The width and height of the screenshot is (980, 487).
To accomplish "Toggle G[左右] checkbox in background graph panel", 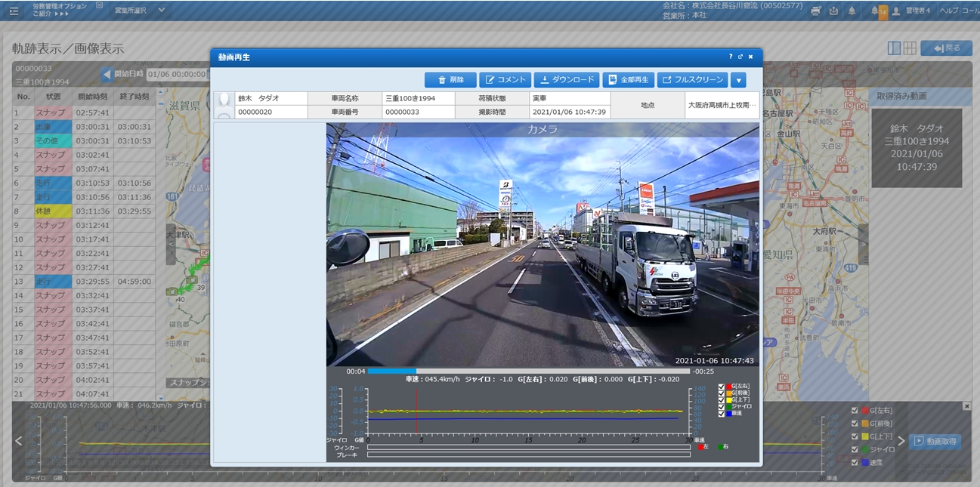I will tap(855, 411).
